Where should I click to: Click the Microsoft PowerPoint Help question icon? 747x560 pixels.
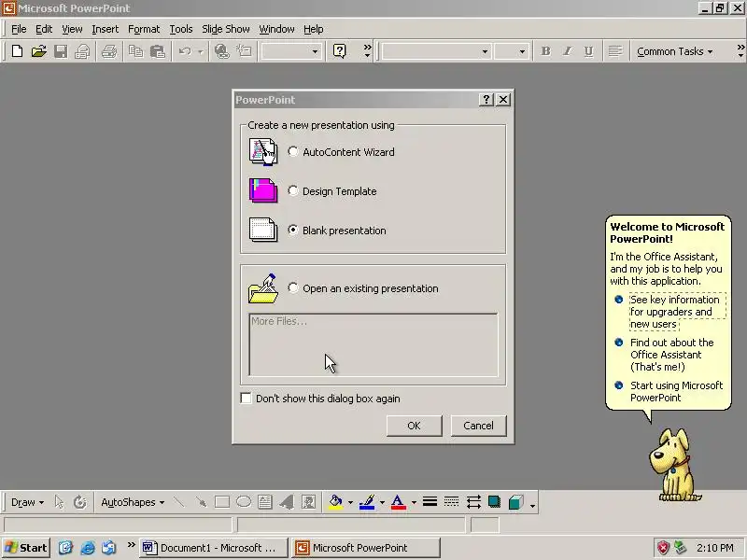click(339, 51)
